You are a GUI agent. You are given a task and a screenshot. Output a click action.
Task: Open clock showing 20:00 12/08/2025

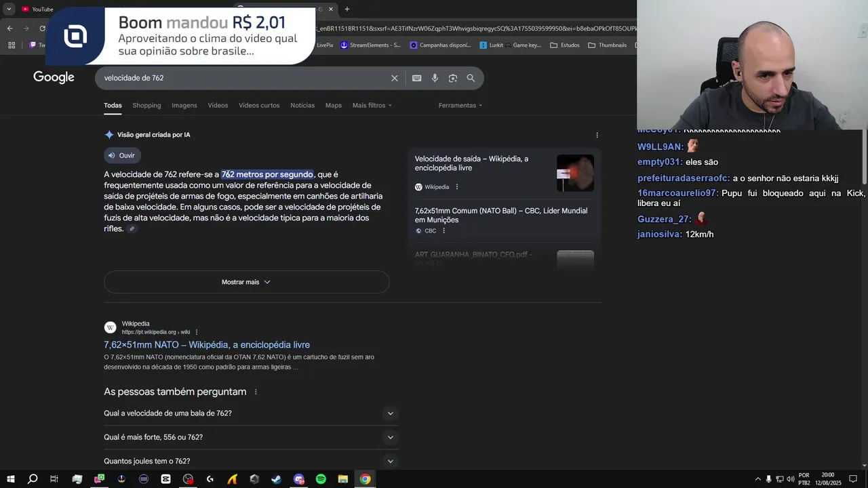coord(827,479)
